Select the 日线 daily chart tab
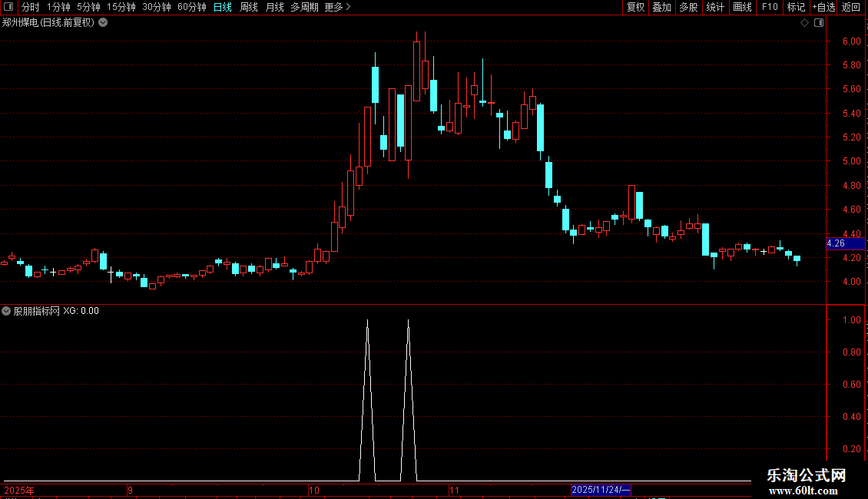The image size is (868, 499). click(222, 7)
